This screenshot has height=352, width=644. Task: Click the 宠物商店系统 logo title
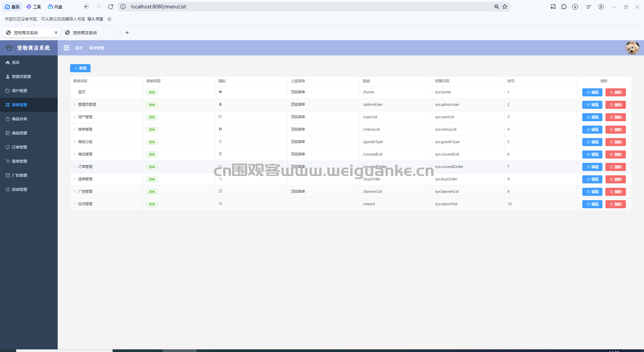coord(33,48)
